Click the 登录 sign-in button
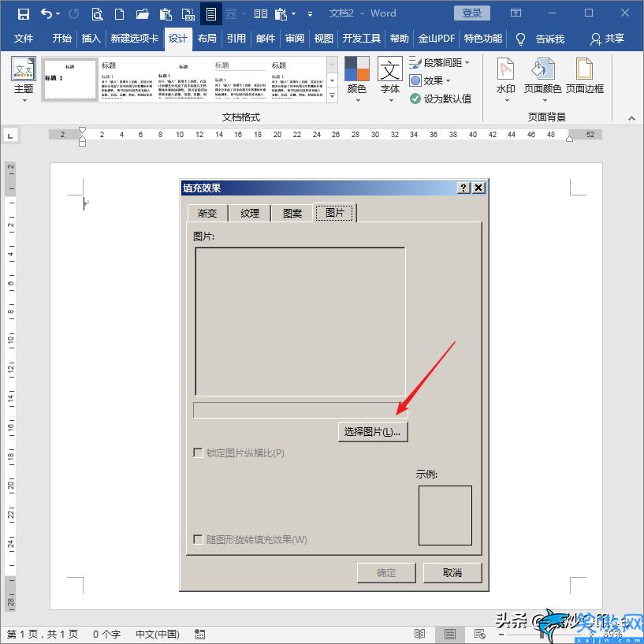Viewport: 644px width, 644px height. pos(472,13)
